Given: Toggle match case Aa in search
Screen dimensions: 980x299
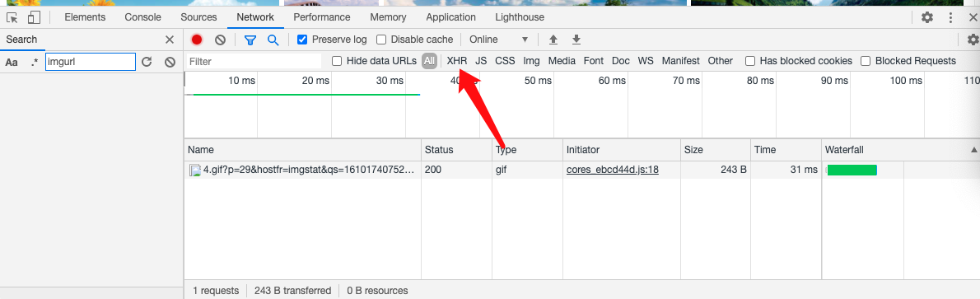Looking at the screenshot, I should (12, 62).
